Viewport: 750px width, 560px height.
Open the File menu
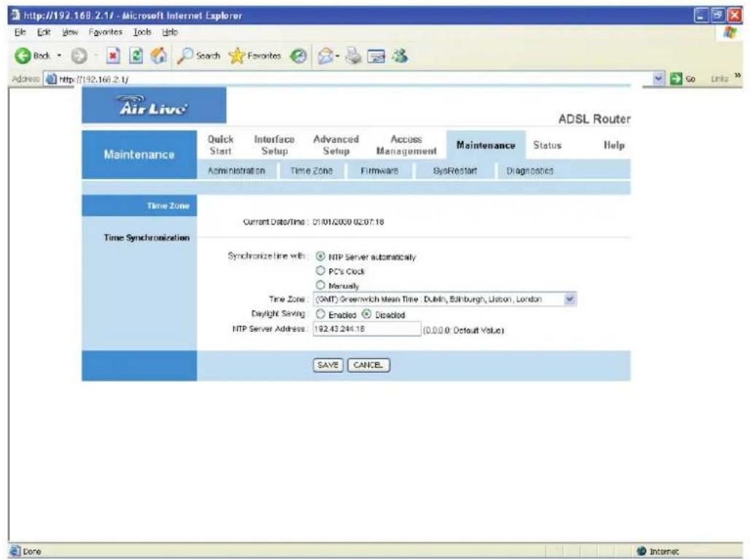click(20, 32)
